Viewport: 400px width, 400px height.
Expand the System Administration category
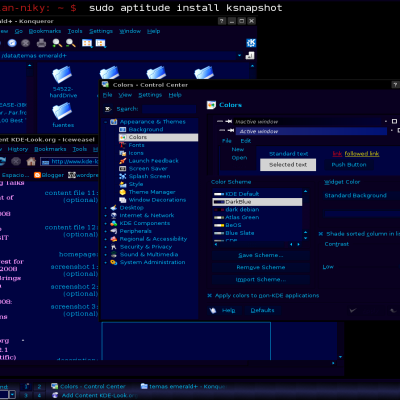tap(106, 263)
